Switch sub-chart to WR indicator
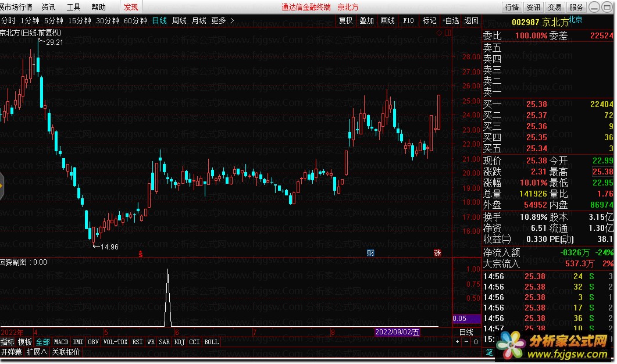 (x=151, y=342)
